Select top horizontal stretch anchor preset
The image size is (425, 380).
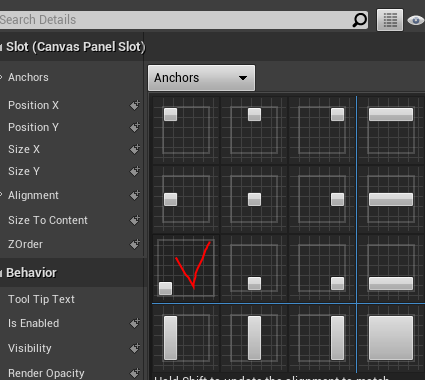tap(391, 130)
